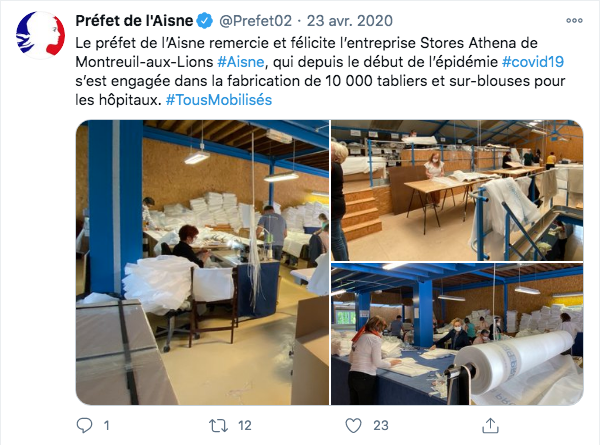Screen dimensions: 600x445
Task: Retweet using the arrows icon
Action: [x=218, y=425]
